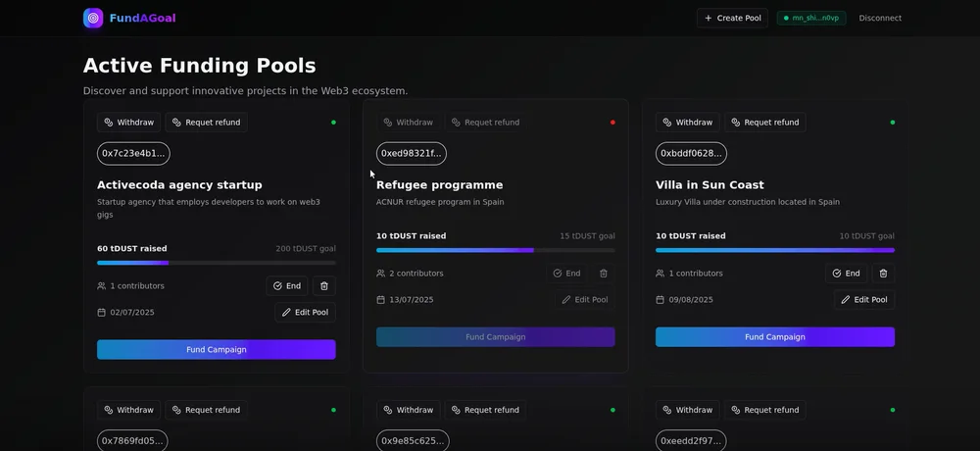980x451 pixels.
Task: Disconnect the wallet
Action: [880, 19]
